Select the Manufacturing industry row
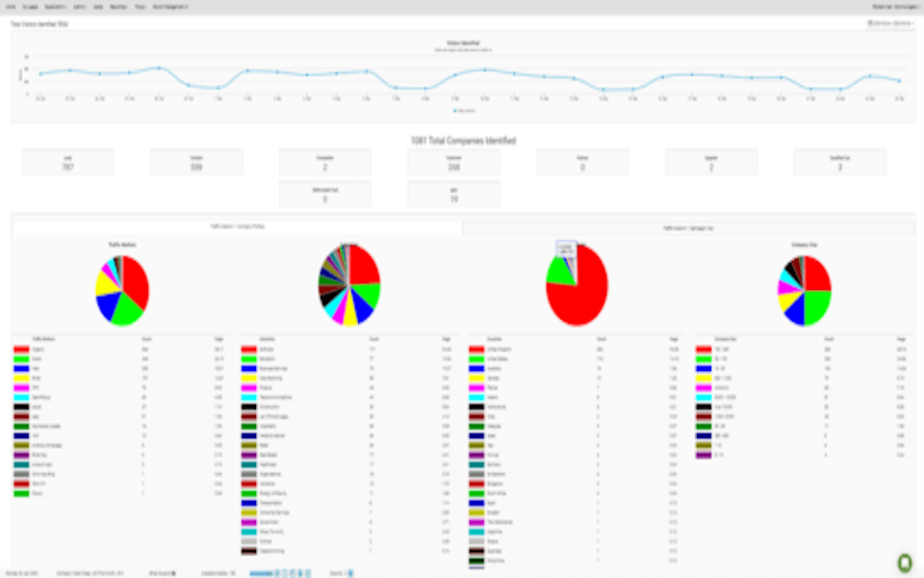This screenshot has width=924, height=578. 349,378
